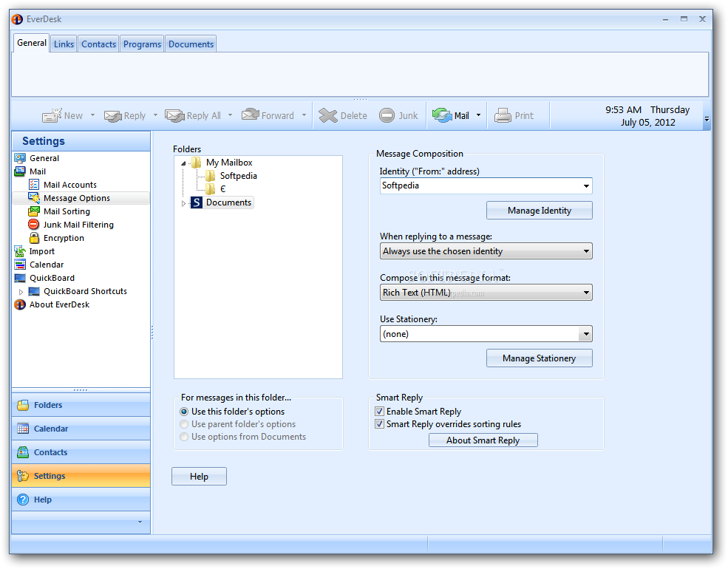Click the Import icon in settings tree
The width and height of the screenshot is (728, 569).
pos(20,251)
